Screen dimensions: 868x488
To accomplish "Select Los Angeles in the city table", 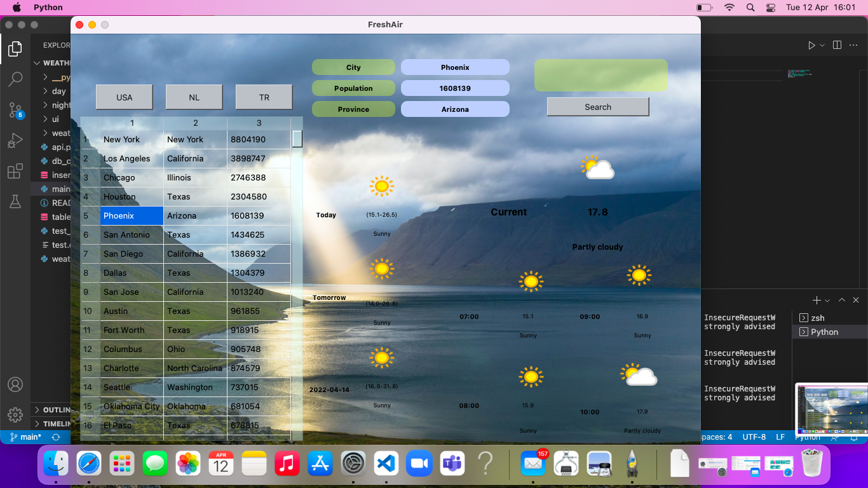I will pos(132,158).
